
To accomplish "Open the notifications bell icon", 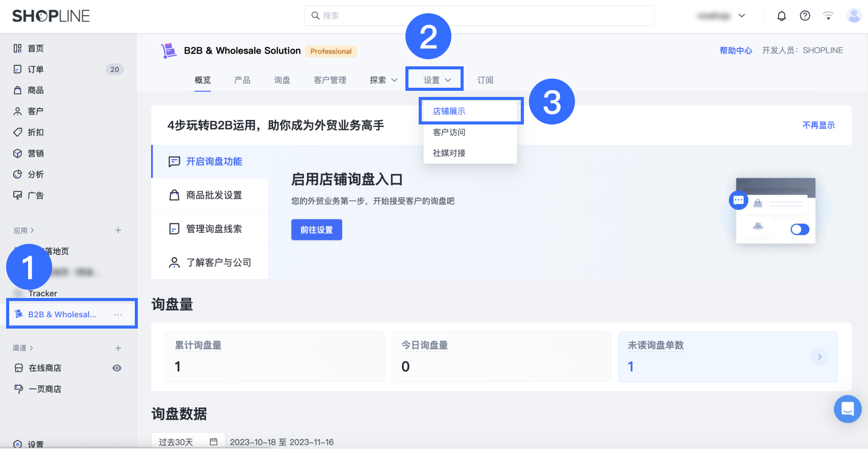I will [x=782, y=16].
